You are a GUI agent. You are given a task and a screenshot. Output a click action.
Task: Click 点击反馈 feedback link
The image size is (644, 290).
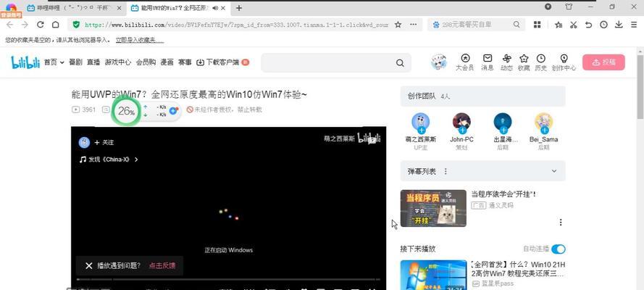point(162,266)
